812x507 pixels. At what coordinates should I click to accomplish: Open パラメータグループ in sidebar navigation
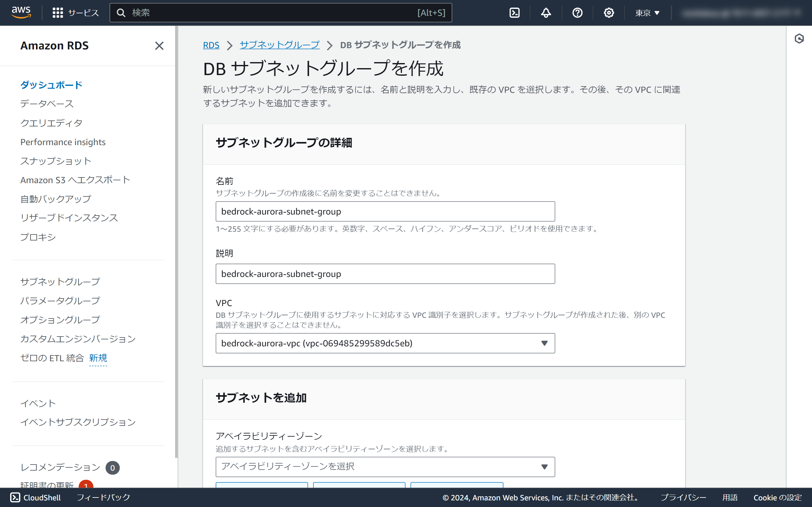pyautogui.click(x=60, y=300)
